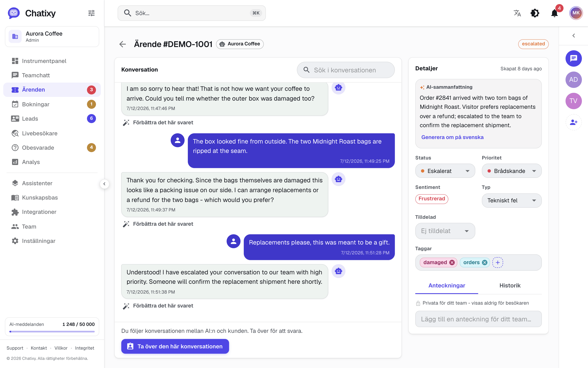
Task: Open the sidebar tune settings icon
Action: [91, 13]
